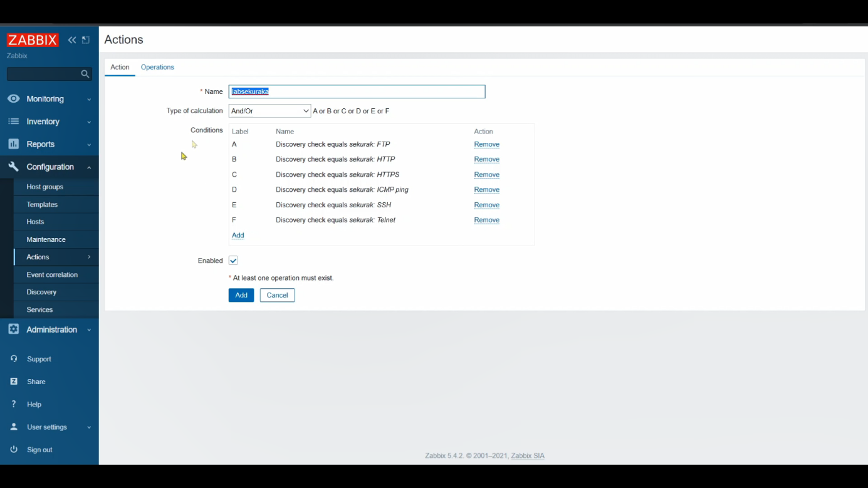Click the Sign out label
This screenshot has width=868, height=488.
click(39, 450)
